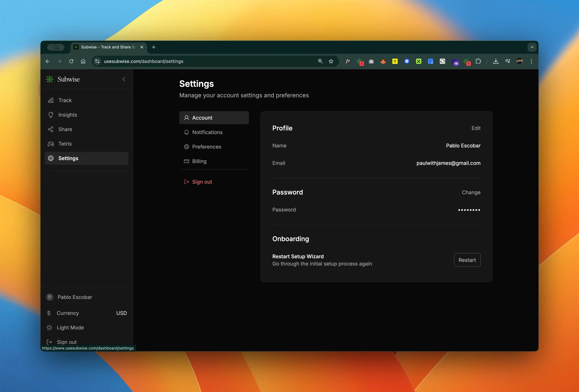
Task: Switch to the Notifications settings tab
Action: point(207,132)
